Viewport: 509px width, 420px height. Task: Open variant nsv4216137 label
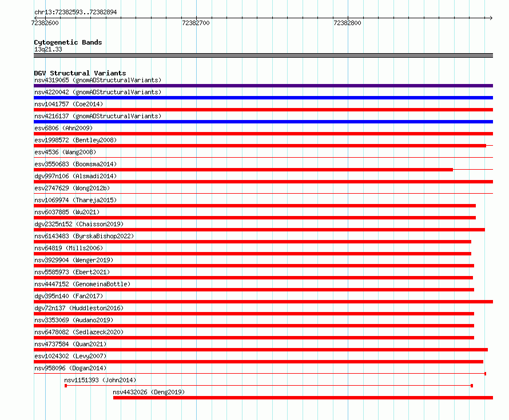98,116
